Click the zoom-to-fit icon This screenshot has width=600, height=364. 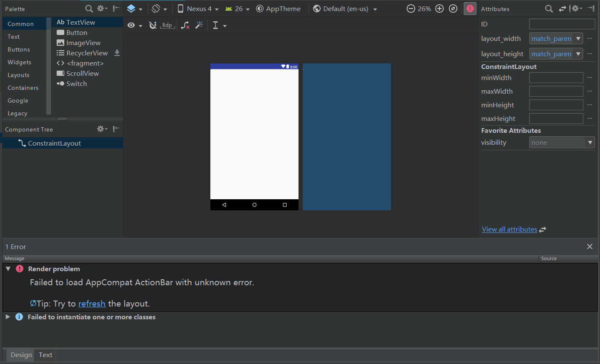point(453,8)
